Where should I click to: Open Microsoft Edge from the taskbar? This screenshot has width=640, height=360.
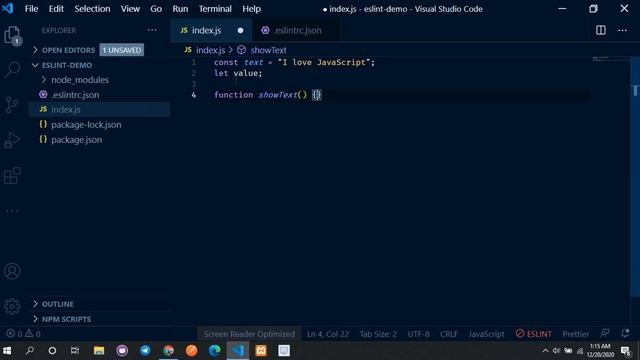point(215,351)
